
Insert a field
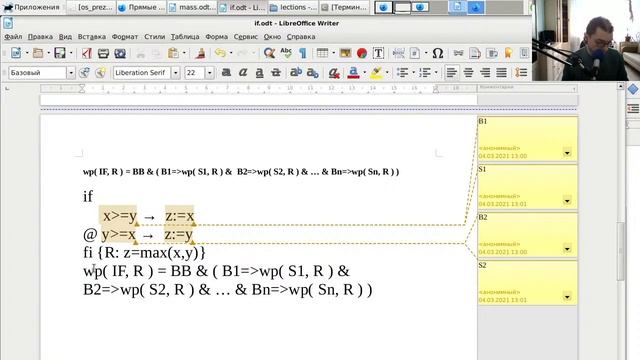(x=415, y=53)
